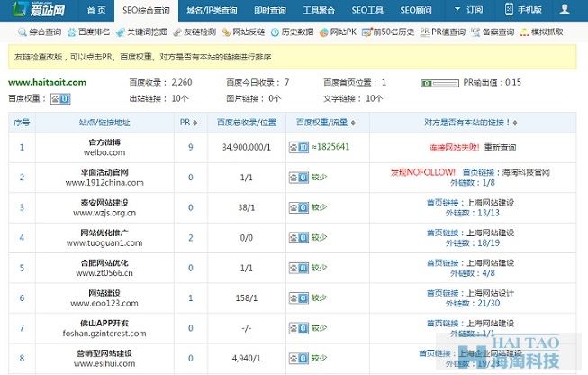Viewport: 588px width, 375px height.
Task: Click the 网站反链 chain icon
Action: 226,32
